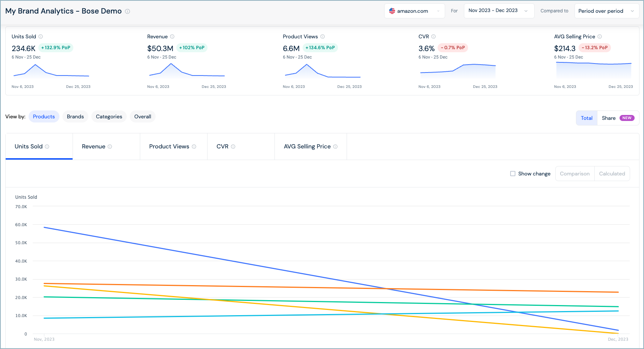Click the Product Views sparkline chart

(x=323, y=71)
